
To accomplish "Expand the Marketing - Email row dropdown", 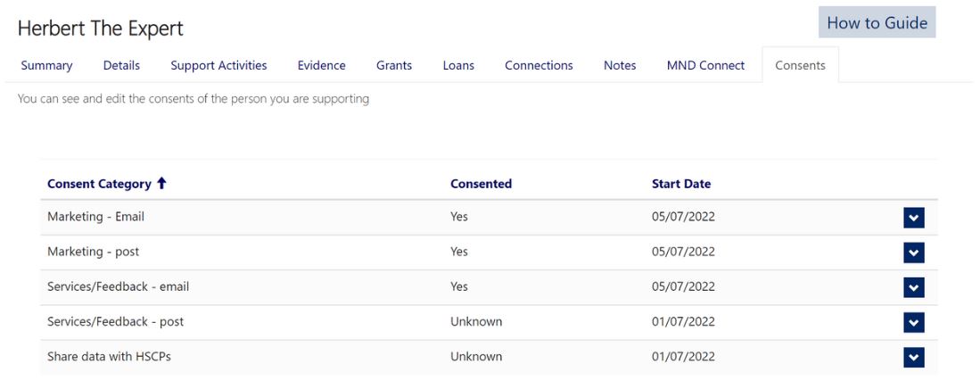I will tap(913, 218).
